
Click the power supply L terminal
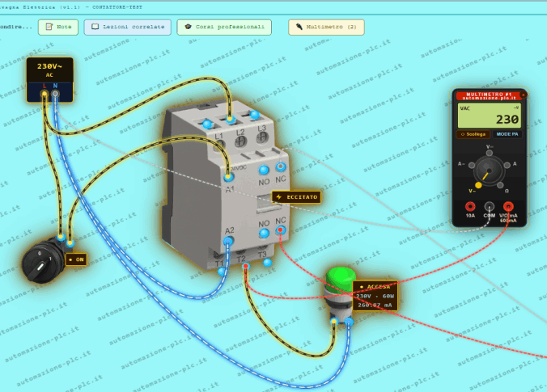pos(45,94)
